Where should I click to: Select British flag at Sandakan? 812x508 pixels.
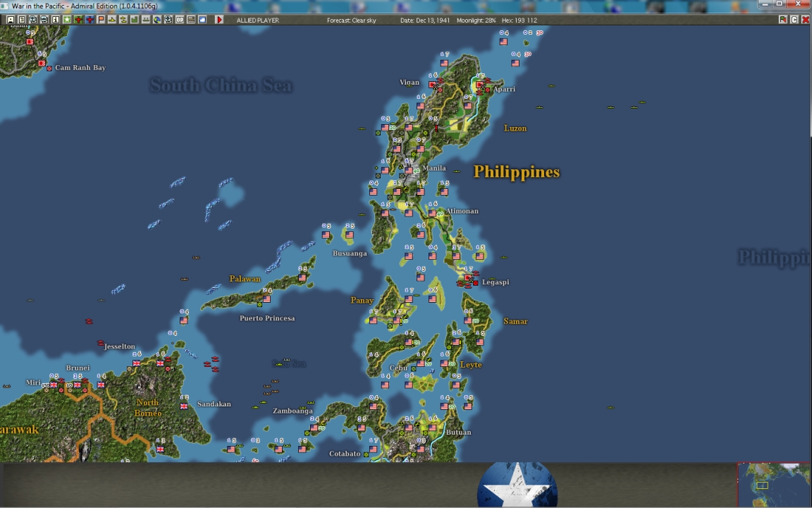point(184,406)
